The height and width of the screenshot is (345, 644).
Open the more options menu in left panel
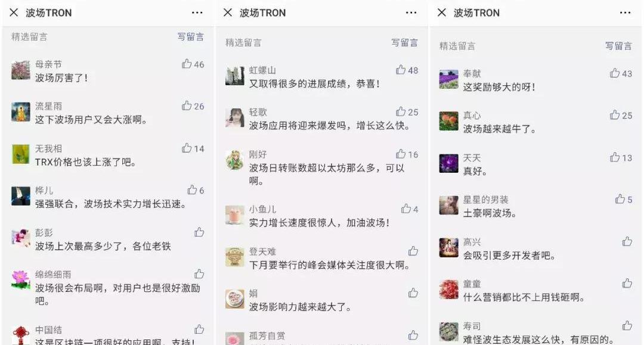197,13
